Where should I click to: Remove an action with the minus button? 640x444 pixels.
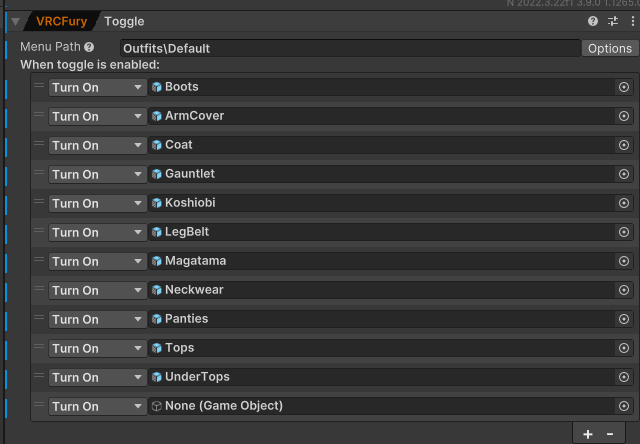click(610, 434)
